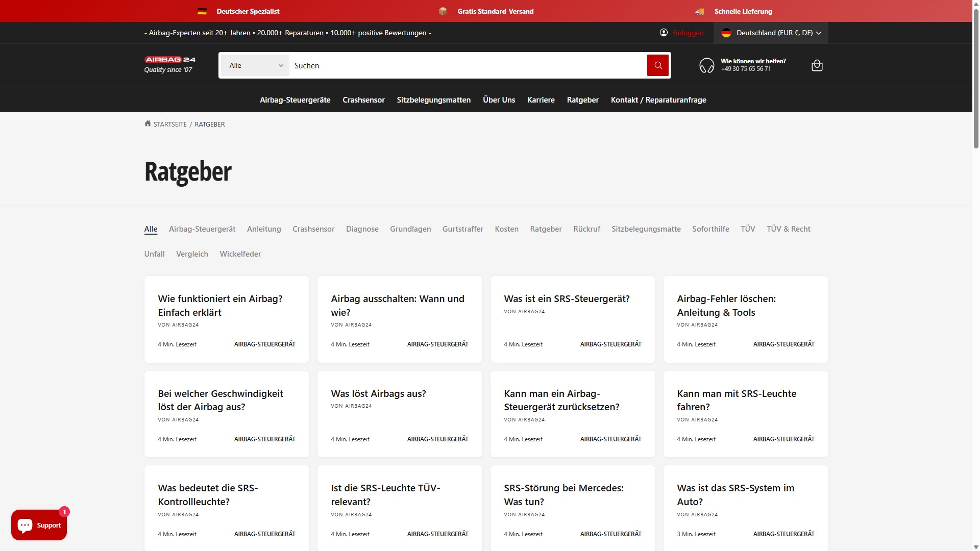This screenshot has height=551, width=980.
Task: Open the Alle search category dropdown
Action: [255, 65]
